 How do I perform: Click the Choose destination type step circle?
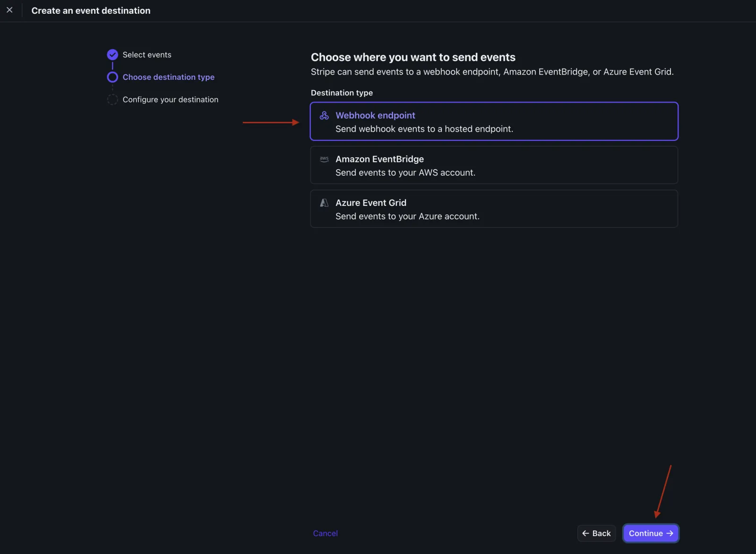click(x=112, y=77)
